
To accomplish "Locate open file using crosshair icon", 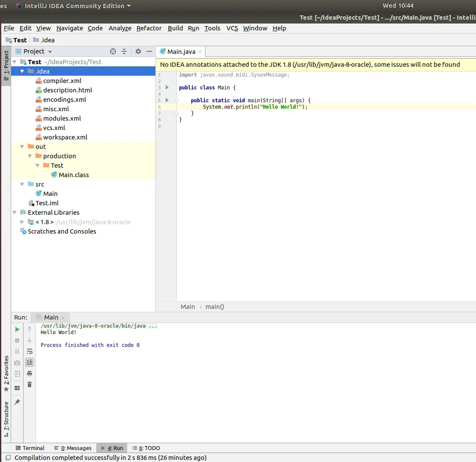I will click(113, 51).
